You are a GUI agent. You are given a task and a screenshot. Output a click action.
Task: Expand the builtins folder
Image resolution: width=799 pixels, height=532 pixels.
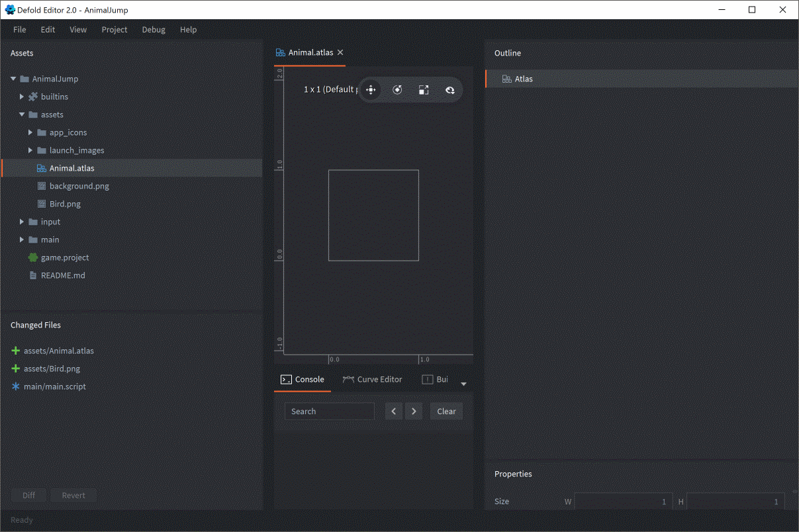(x=22, y=97)
